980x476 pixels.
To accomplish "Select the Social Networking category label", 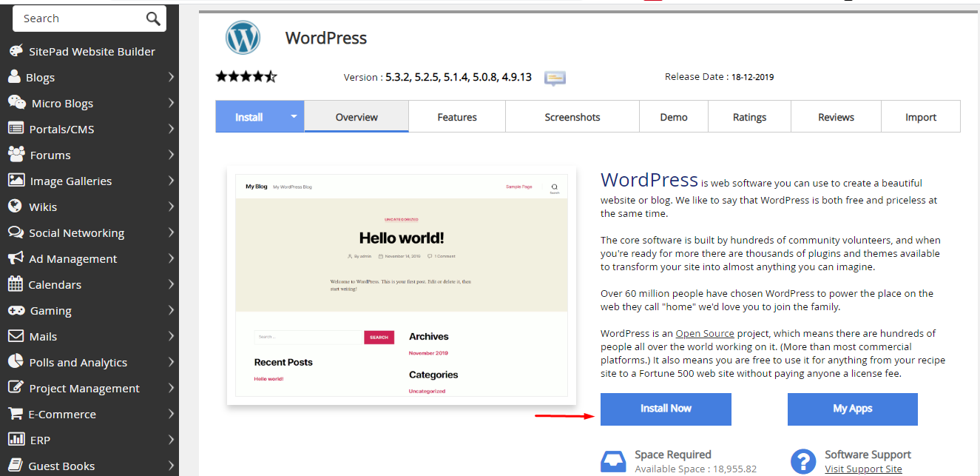I will coord(77,232).
